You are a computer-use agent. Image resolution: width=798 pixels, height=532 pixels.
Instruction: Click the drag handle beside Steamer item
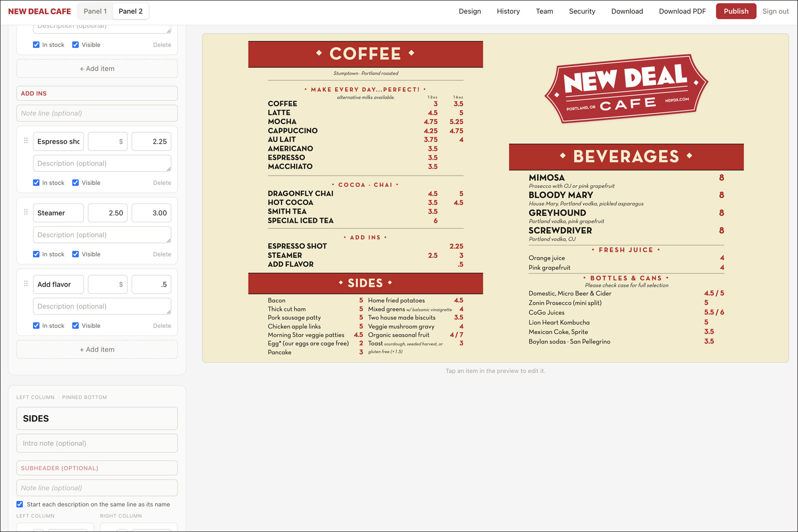click(x=26, y=212)
